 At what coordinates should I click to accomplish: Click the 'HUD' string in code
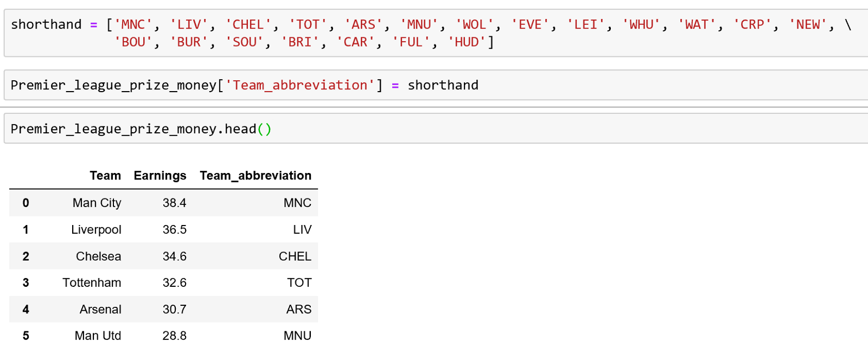point(467,42)
